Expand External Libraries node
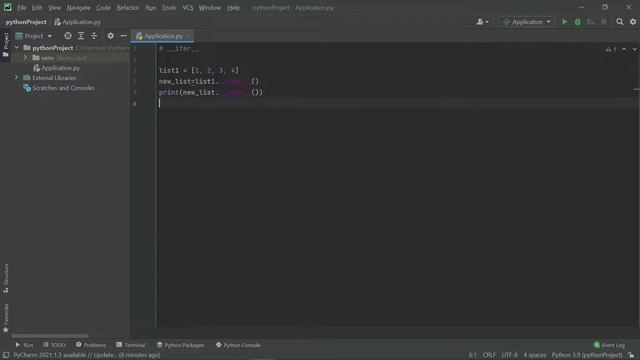 point(16,78)
